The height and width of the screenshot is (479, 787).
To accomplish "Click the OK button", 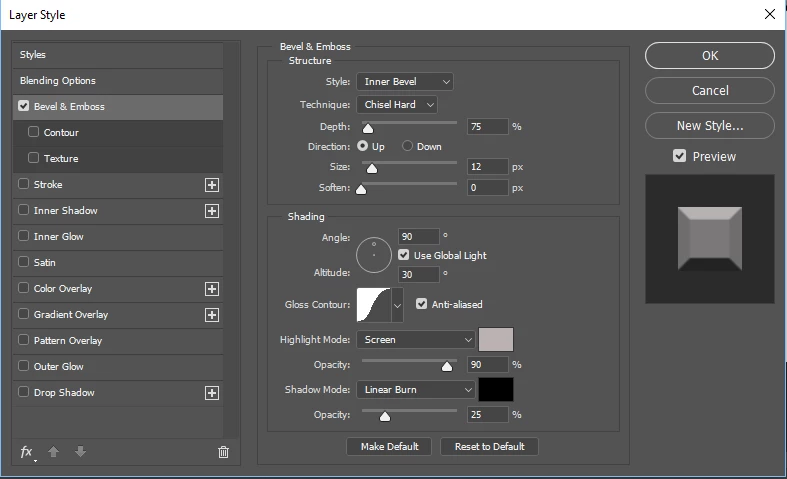I will (x=710, y=55).
